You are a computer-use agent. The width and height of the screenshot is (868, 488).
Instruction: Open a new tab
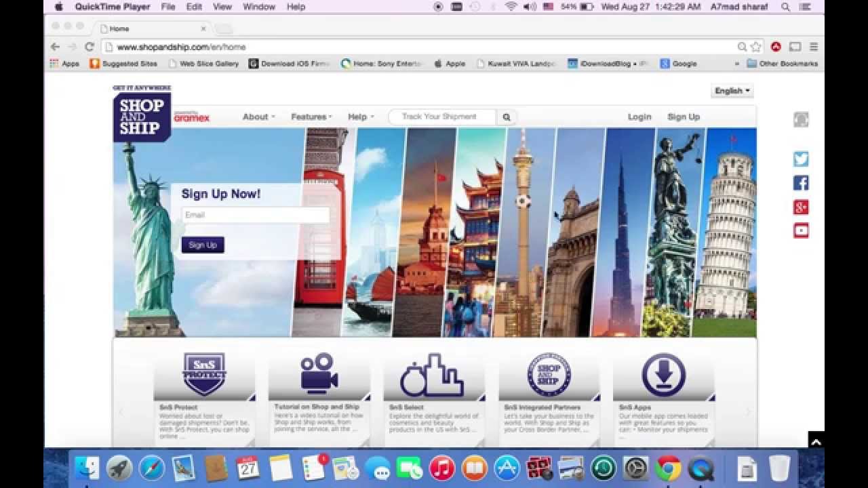tap(224, 28)
